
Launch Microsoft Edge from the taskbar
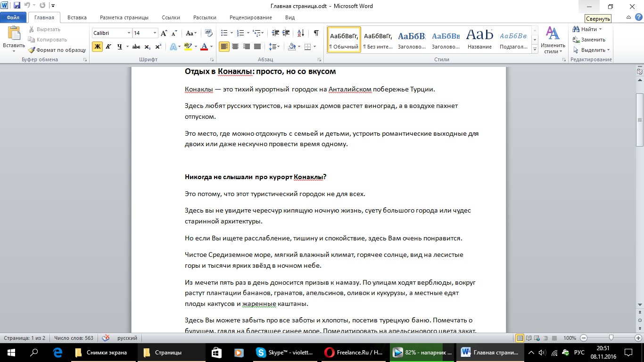(58, 352)
